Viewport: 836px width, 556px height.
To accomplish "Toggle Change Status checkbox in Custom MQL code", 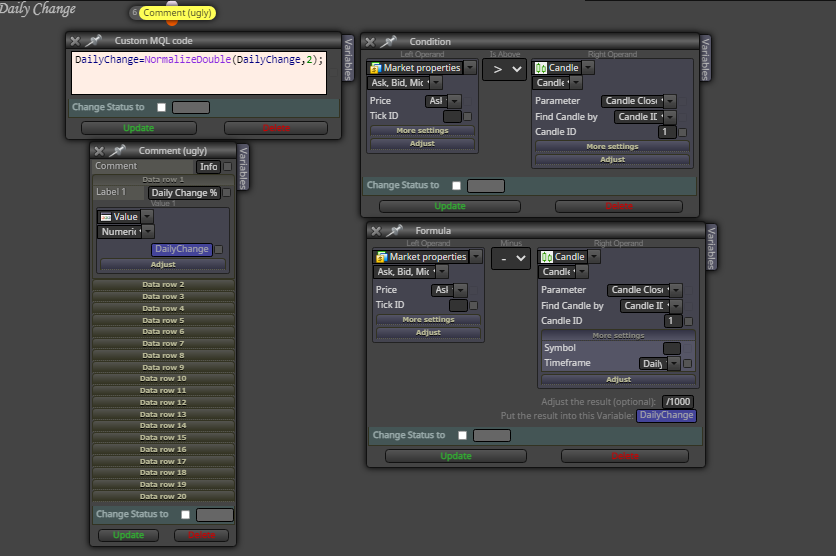I will click(162, 107).
